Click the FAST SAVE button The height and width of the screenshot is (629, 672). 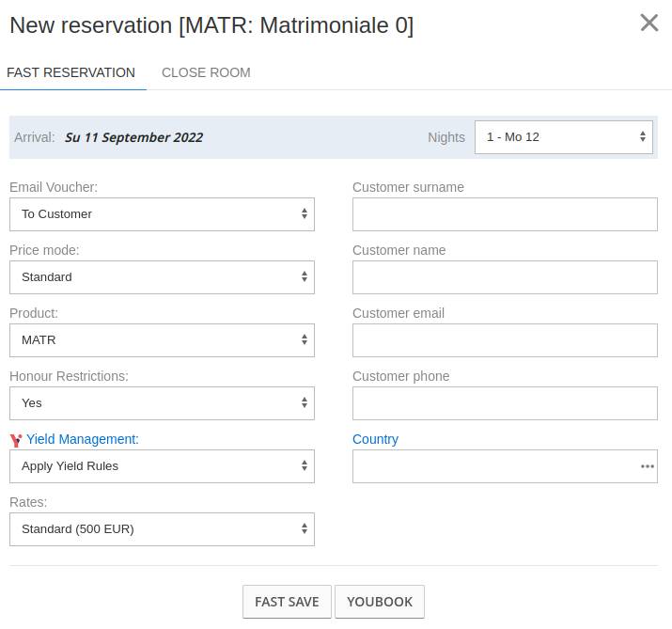(x=287, y=602)
